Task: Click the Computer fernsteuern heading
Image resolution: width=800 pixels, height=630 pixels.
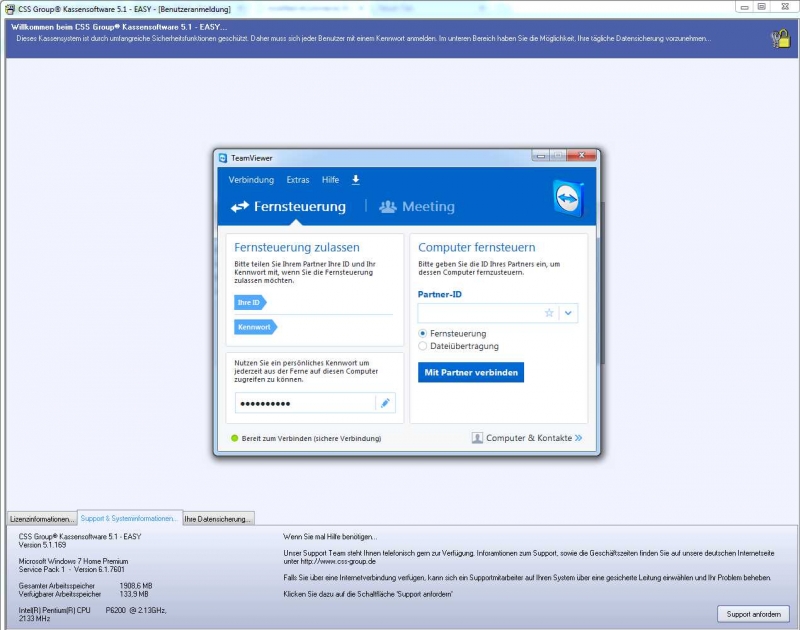Action: point(477,247)
